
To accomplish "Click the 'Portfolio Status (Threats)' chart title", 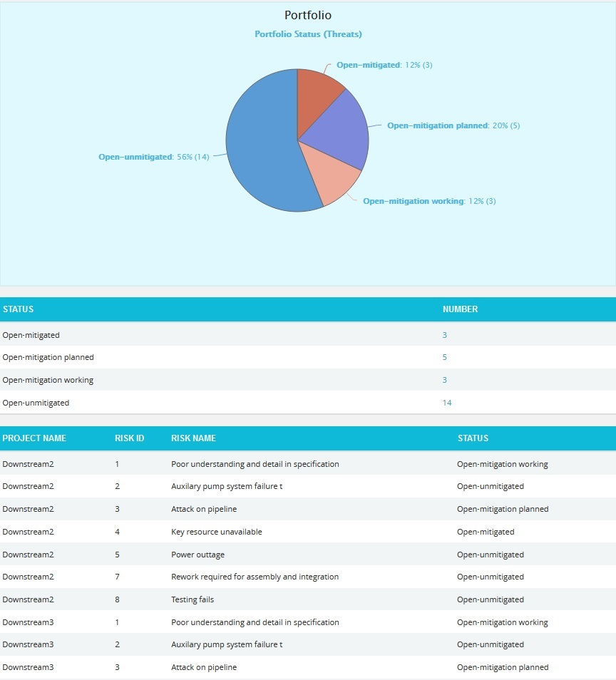I will click(308, 34).
